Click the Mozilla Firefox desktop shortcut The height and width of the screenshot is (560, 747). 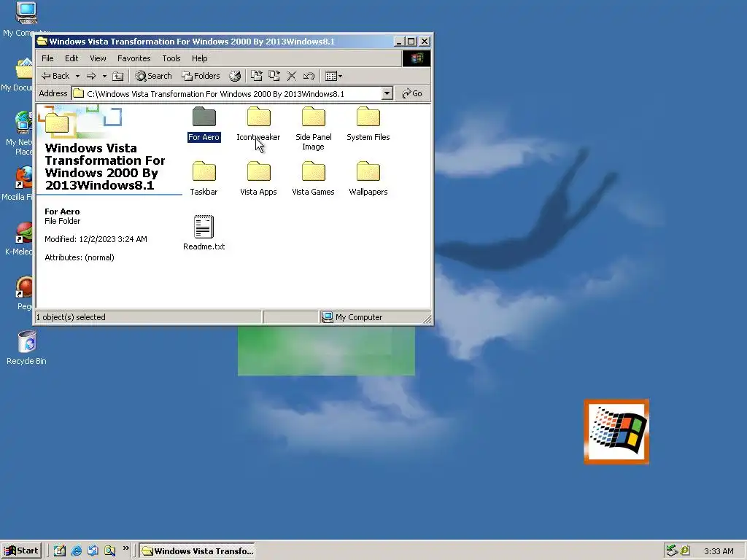(x=18, y=184)
